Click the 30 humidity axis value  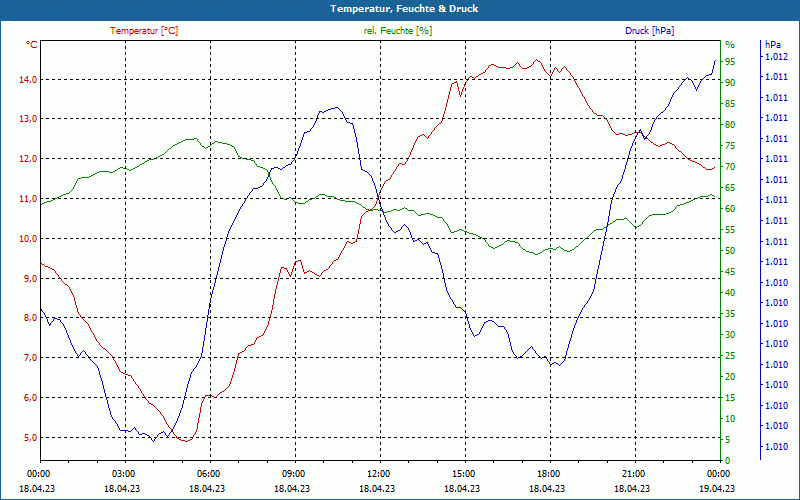click(x=730, y=334)
